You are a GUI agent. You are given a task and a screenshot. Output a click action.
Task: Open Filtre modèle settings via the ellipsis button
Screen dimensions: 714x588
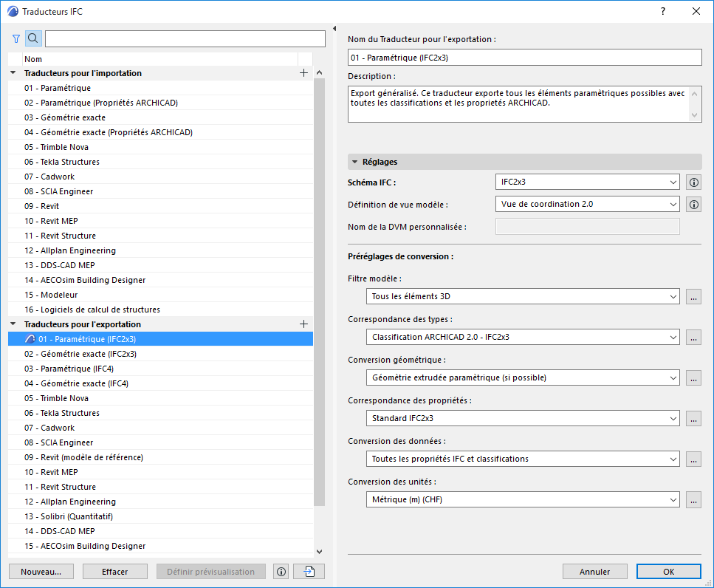click(x=693, y=296)
